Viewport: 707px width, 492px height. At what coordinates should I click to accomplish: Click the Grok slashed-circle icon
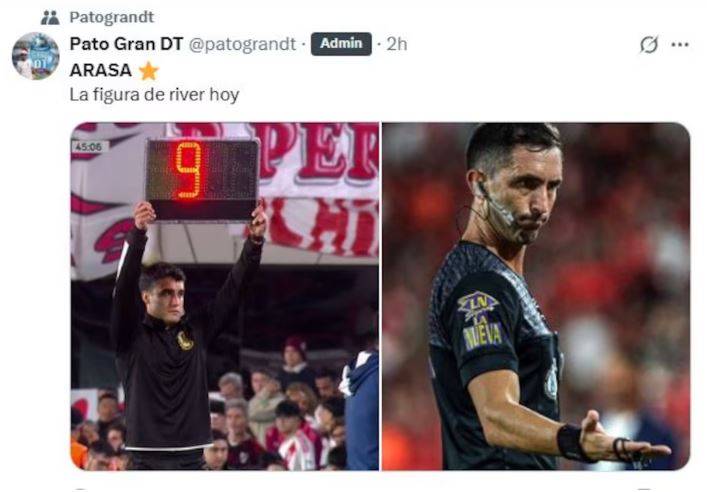click(x=649, y=44)
